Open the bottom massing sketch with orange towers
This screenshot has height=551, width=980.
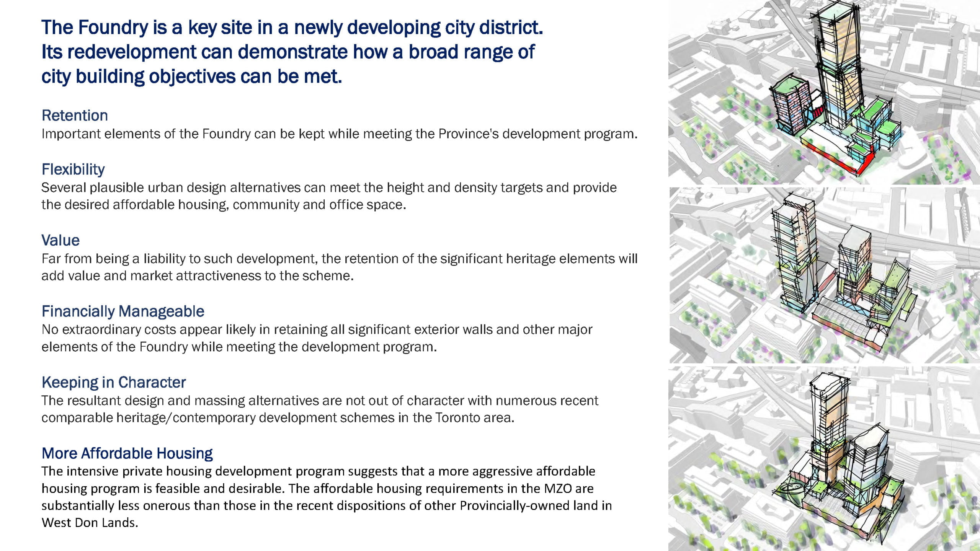pyautogui.click(x=824, y=459)
